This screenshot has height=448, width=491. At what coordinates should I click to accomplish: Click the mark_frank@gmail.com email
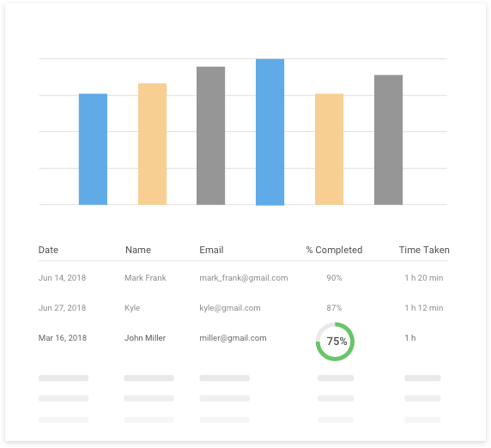244,278
